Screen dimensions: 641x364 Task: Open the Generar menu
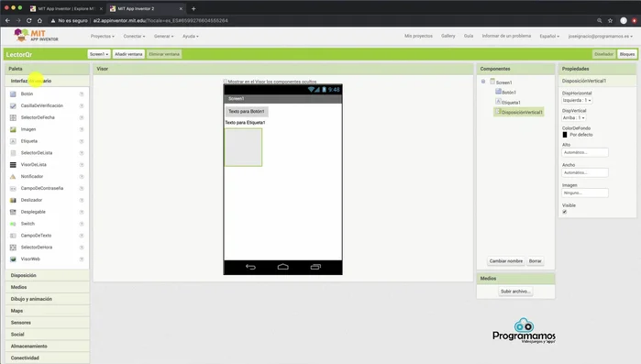click(163, 37)
